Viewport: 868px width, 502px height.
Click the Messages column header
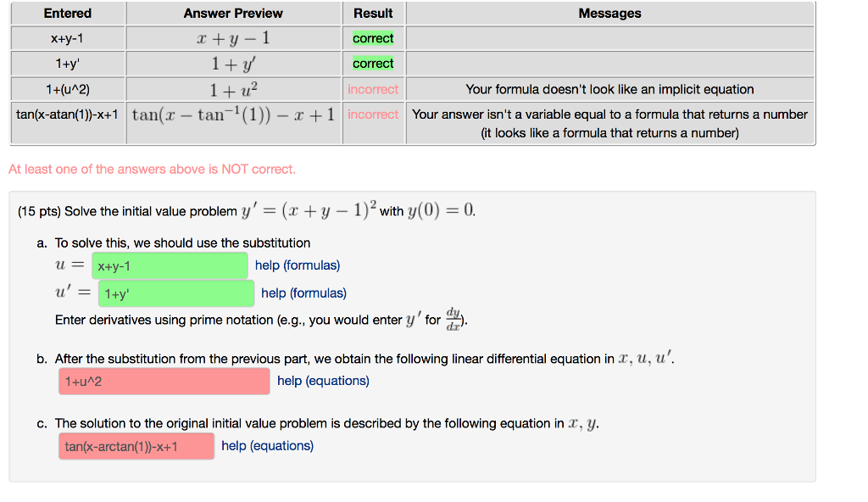[609, 14]
